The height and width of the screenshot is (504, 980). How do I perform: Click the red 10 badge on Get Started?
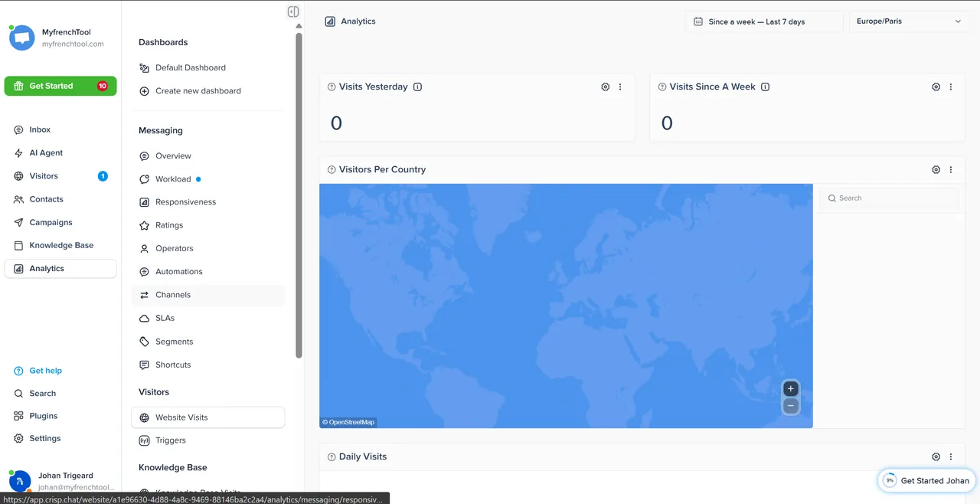[x=103, y=86]
